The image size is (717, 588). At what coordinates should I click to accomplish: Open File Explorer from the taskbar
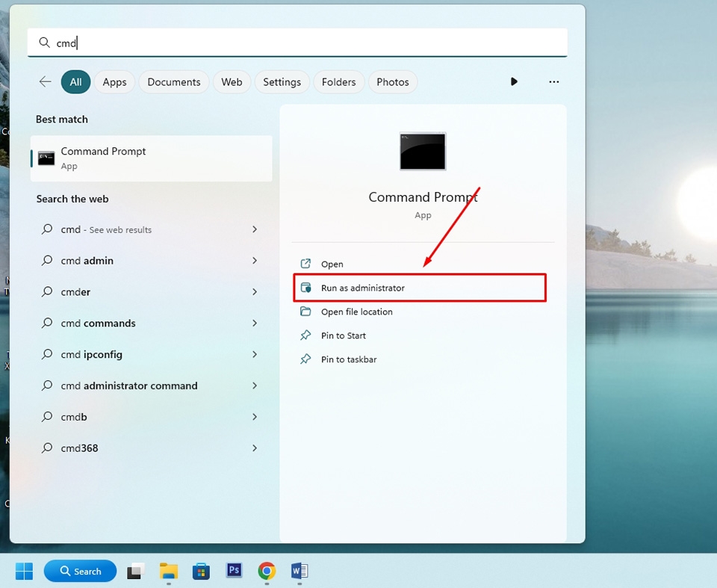tap(168, 571)
